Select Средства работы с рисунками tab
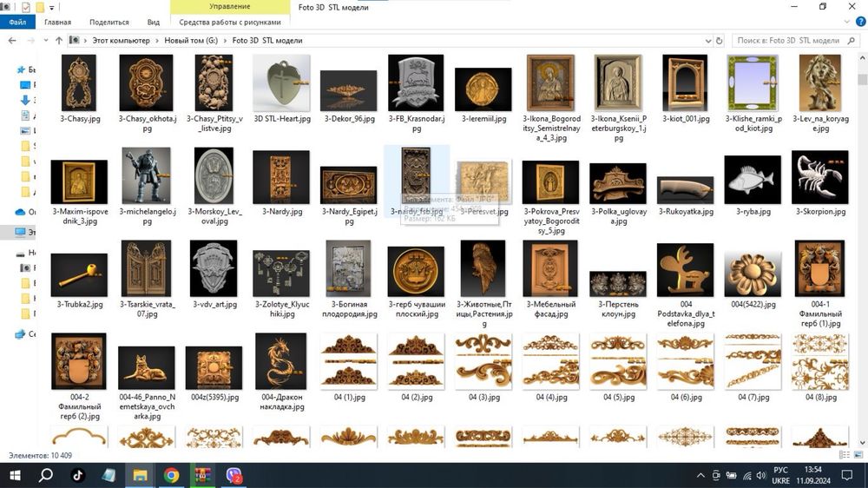The height and width of the screenshot is (488, 868). (230, 23)
